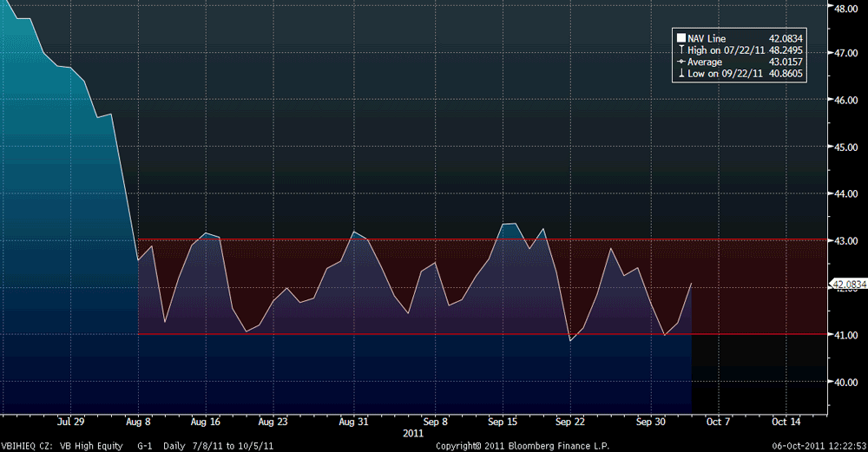Click the Aug 31 peak on NAV line
This screenshot has width=868, height=452.
point(354,232)
